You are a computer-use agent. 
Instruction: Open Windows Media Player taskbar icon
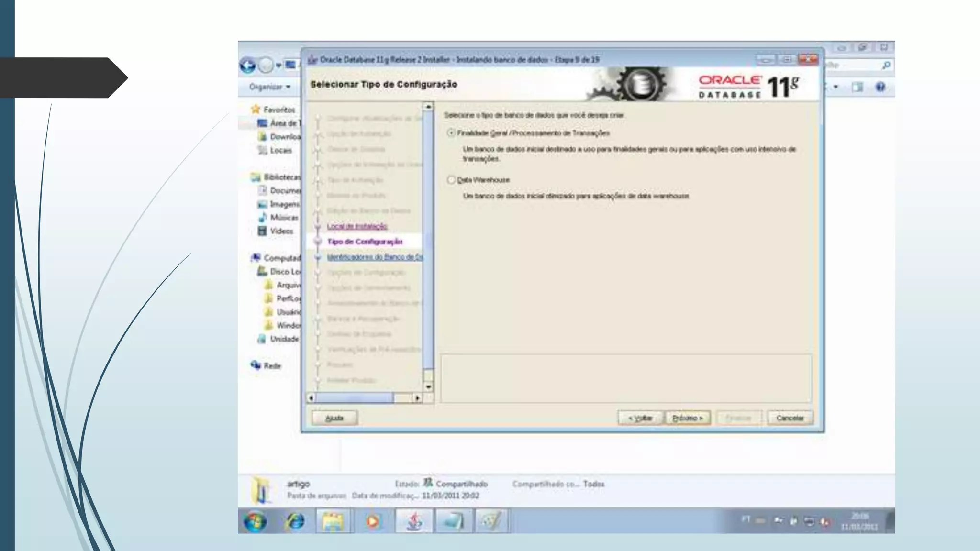(373, 521)
